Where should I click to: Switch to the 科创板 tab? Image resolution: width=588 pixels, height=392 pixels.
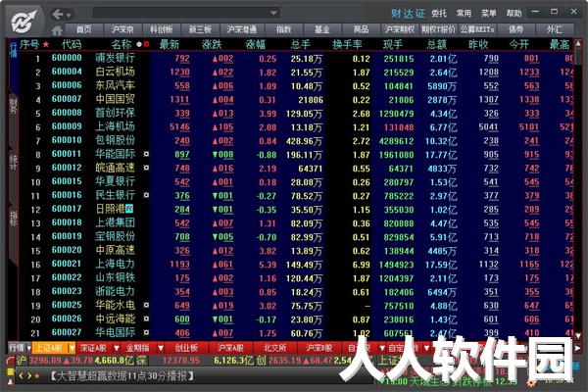tap(162, 29)
